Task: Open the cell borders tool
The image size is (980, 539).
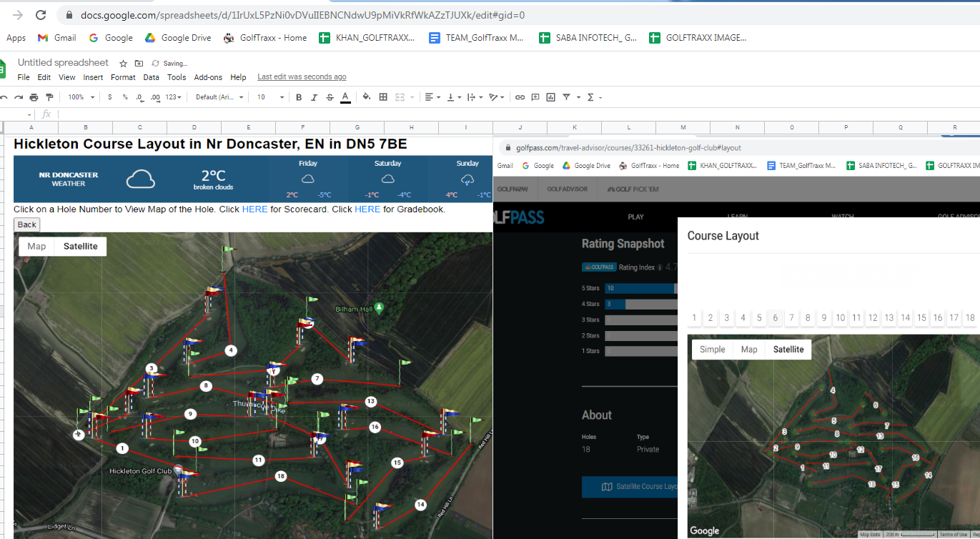Action: [383, 97]
